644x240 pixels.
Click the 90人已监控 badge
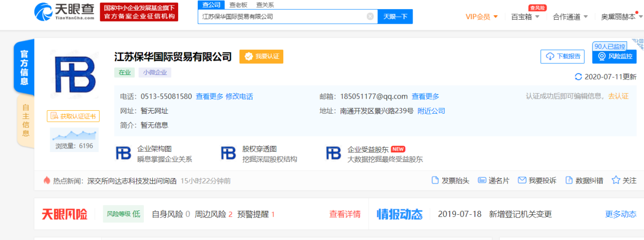pyautogui.click(x=610, y=46)
